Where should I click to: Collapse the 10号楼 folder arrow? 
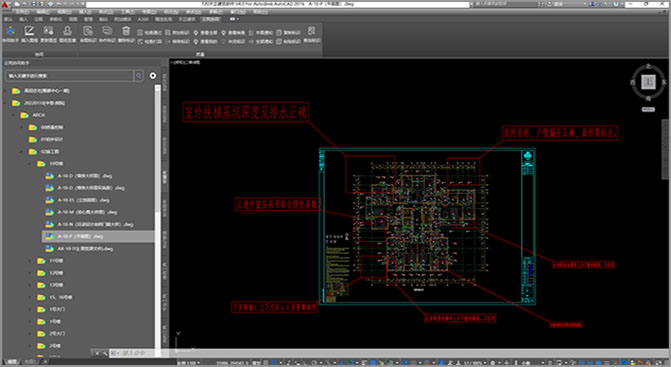(30, 164)
